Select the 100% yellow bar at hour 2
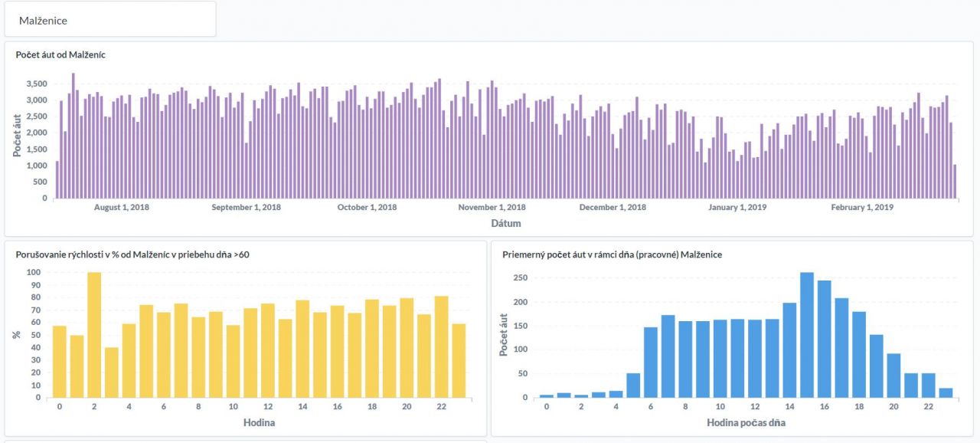 pyautogui.click(x=94, y=335)
